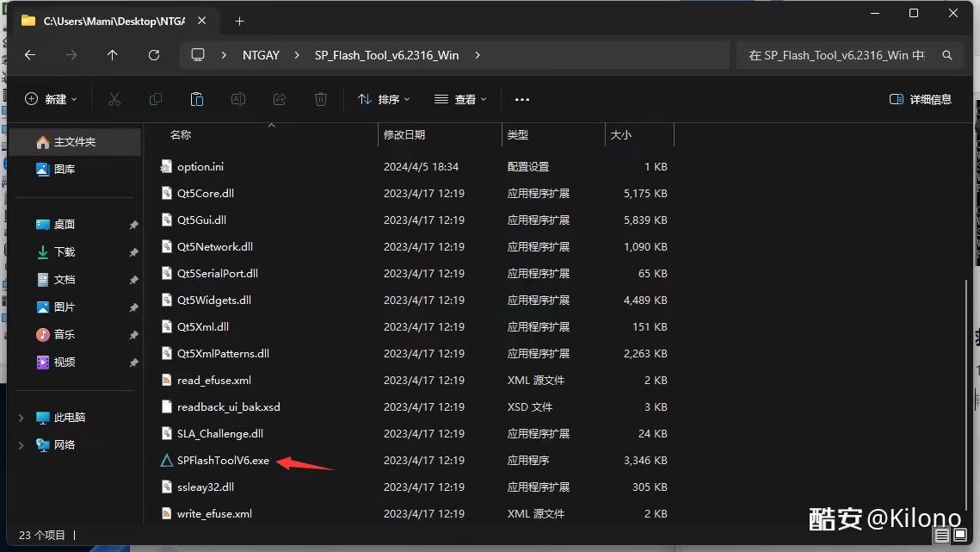Select SPFlashToolV6.exe in file list
The height and width of the screenshot is (552, 980).
pos(223,461)
